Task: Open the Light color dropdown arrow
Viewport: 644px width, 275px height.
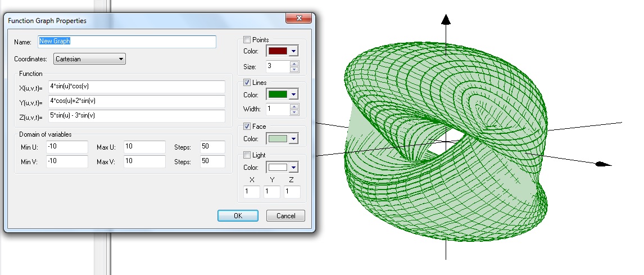Action: coord(293,168)
